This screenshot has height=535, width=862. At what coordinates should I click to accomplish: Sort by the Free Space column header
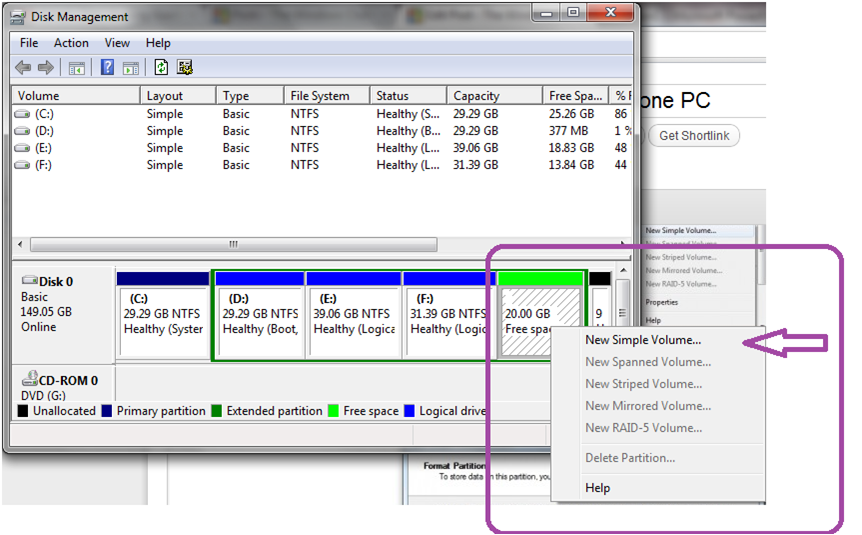pyautogui.click(x=576, y=96)
